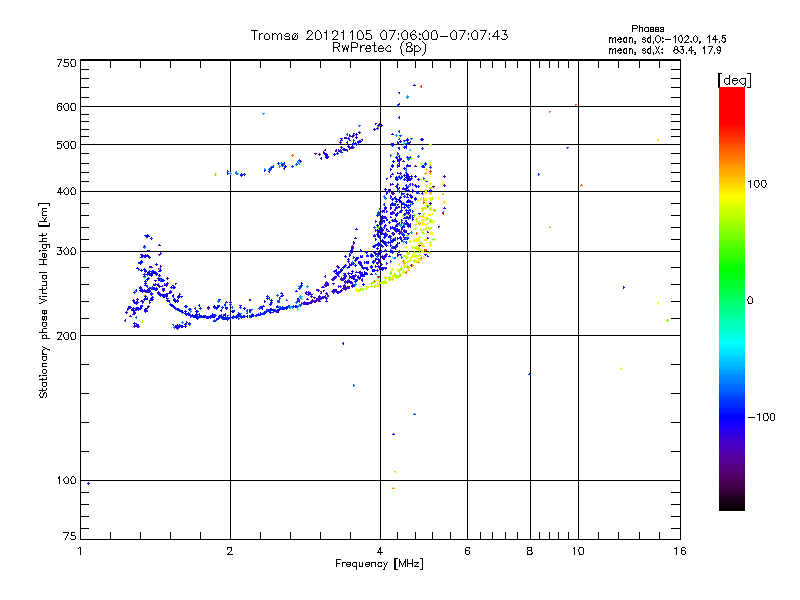The height and width of the screenshot is (600, 800).
Task: Click the x-axis tick label "6"
Action: pyautogui.click(x=467, y=551)
